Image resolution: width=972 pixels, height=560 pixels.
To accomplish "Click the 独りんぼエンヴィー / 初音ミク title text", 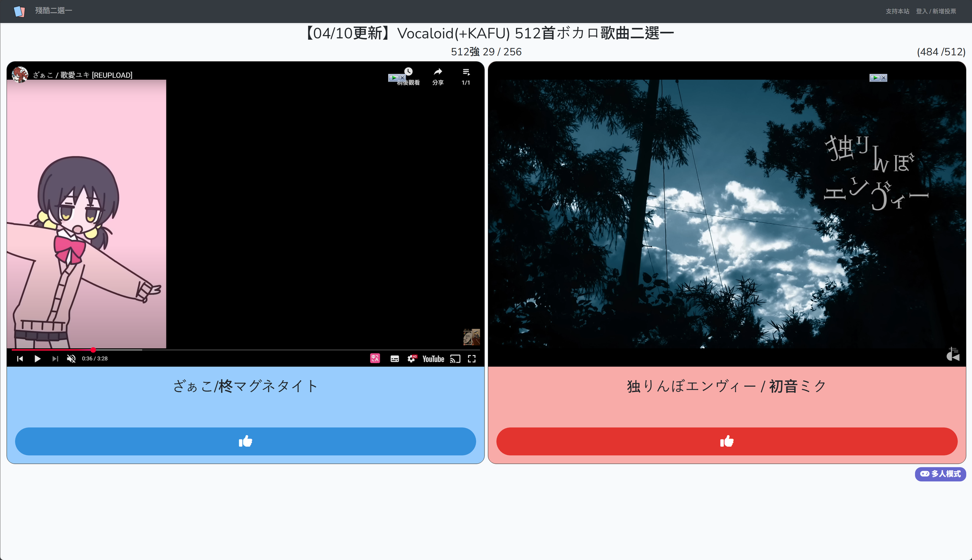I will click(727, 386).
